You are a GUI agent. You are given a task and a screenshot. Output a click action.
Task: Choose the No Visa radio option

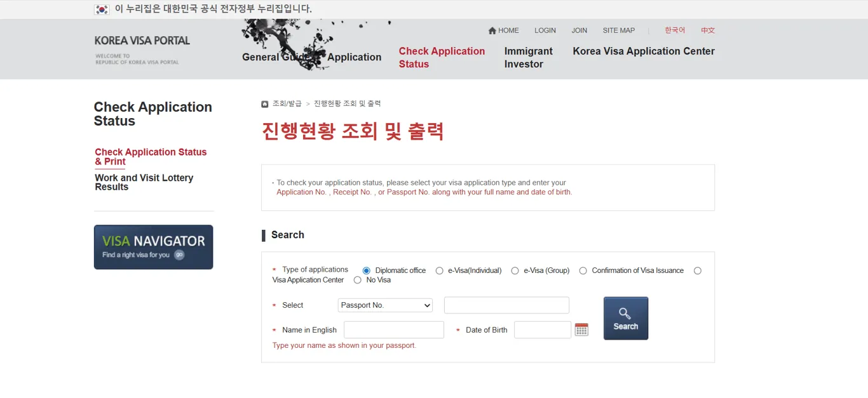click(x=357, y=280)
